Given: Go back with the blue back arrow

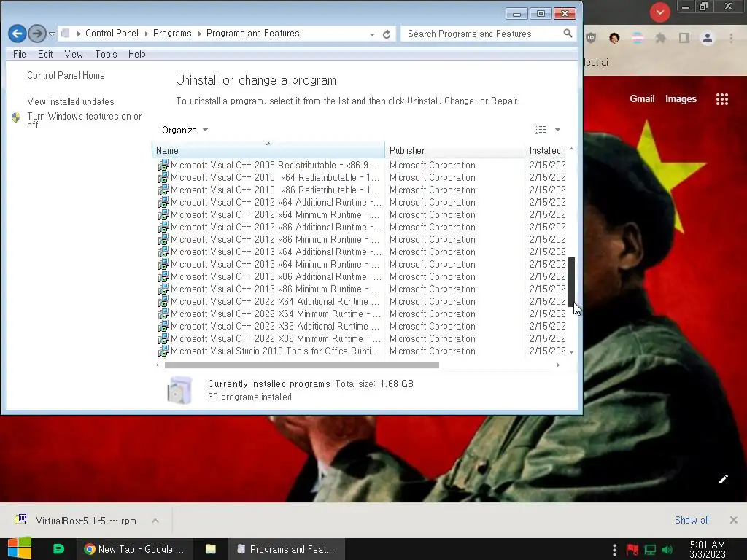Looking at the screenshot, I should click(x=18, y=34).
